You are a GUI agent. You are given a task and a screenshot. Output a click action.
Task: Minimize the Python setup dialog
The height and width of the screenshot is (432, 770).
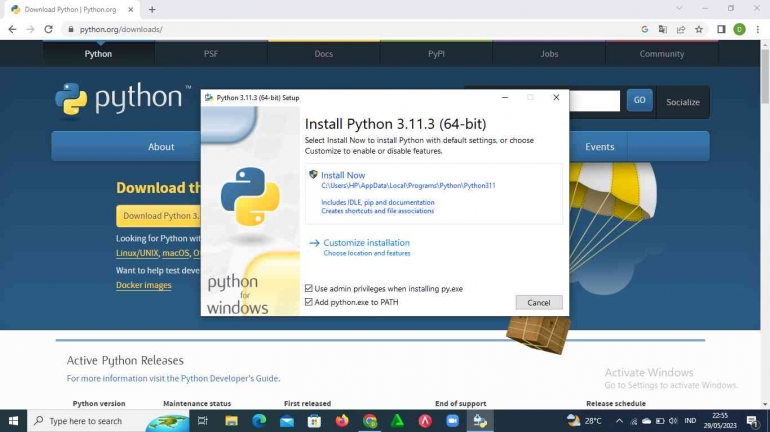click(x=505, y=97)
